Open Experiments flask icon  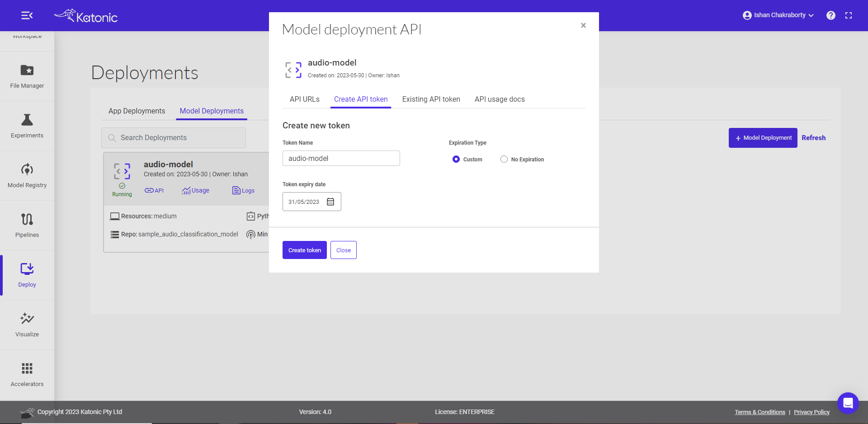point(27,120)
